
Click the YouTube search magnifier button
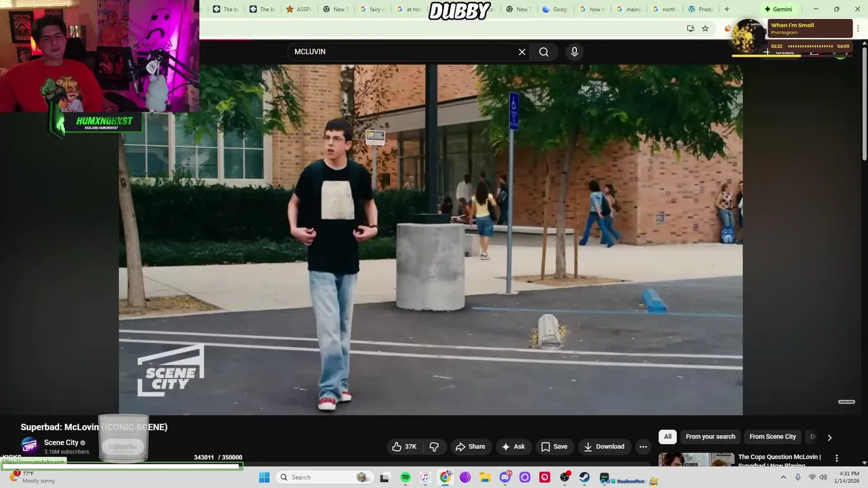tap(544, 52)
